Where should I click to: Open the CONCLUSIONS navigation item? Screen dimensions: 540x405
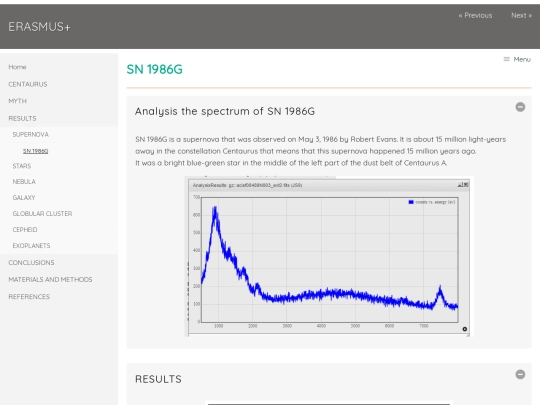coord(31,262)
